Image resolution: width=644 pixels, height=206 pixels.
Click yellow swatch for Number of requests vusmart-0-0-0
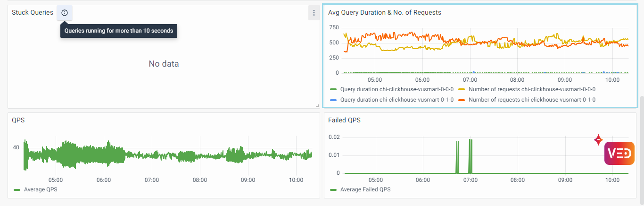click(462, 89)
